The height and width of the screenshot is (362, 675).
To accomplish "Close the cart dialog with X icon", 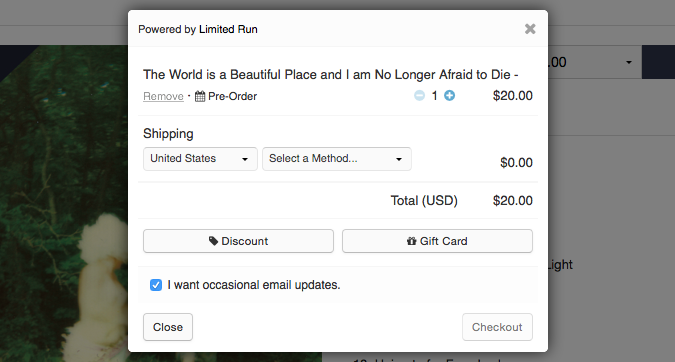I will tap(530, 29).
